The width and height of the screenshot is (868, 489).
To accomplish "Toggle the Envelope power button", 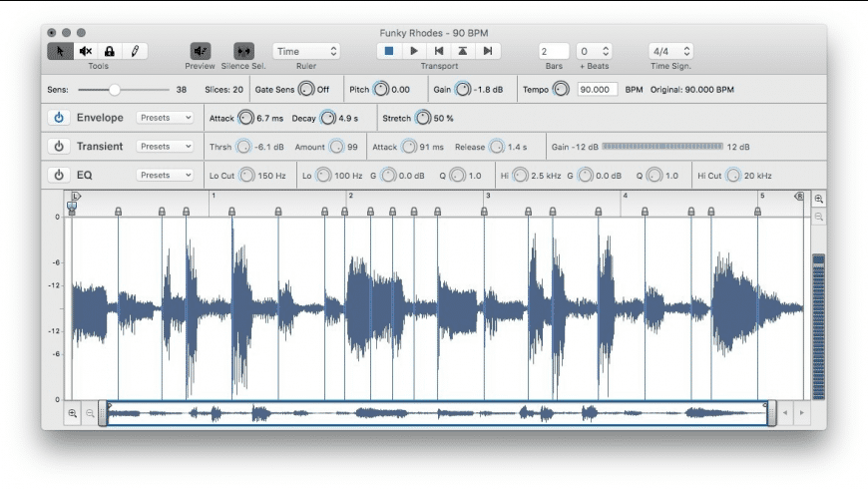I will pos(59,118).
